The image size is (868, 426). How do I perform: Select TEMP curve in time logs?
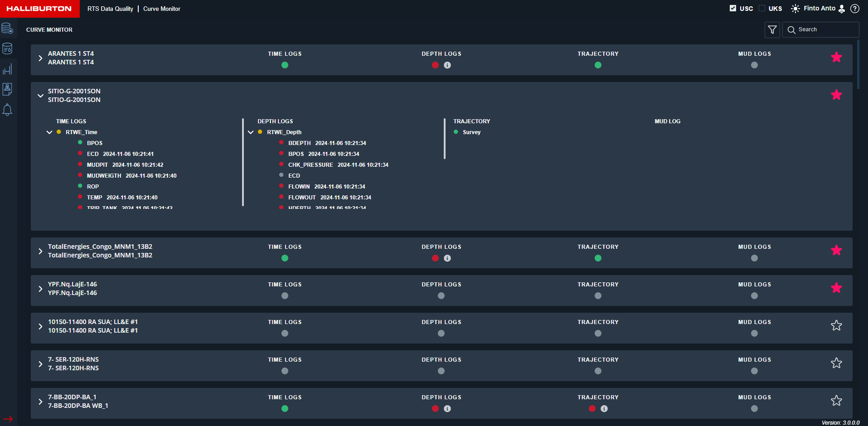[x=94, y=198]
